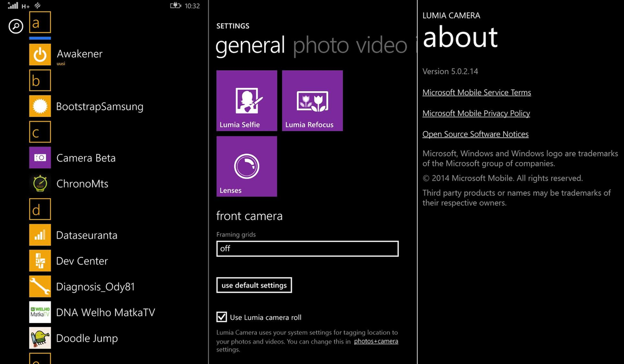Open Diagnosis_Ody81 wrench icon
The width and height of the screenshot is (624, 364).
coord(40,287)
